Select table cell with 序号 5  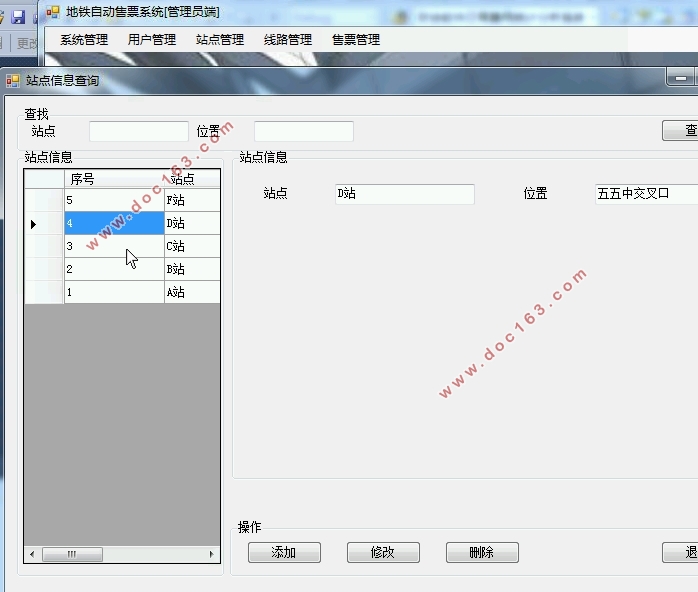click(x=114, y=200)
